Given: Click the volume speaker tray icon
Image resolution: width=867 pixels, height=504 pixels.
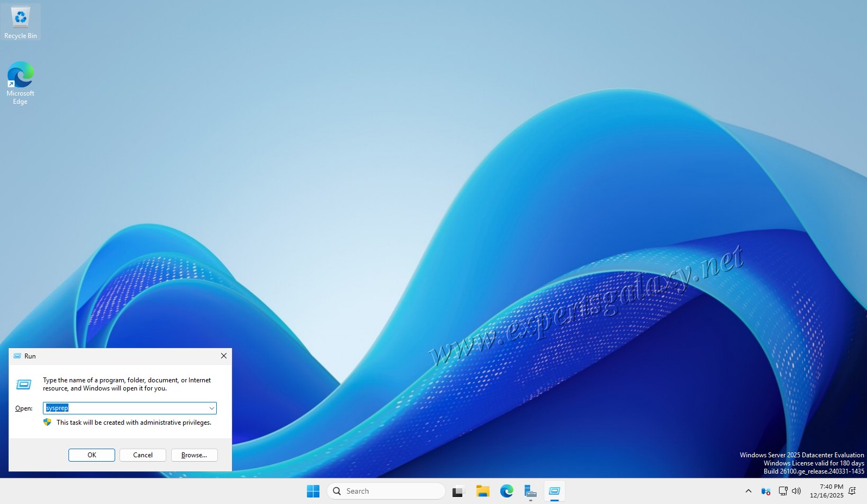Looking at the screenshot, I should [796, 491].
